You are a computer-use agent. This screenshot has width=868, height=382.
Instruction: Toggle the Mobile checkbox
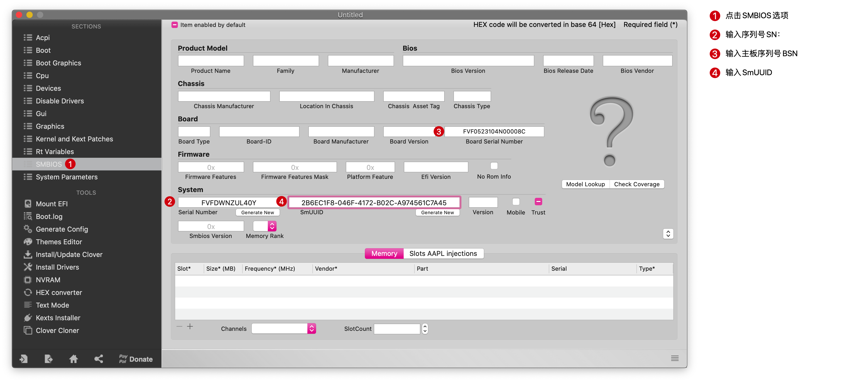pos(516,202)
